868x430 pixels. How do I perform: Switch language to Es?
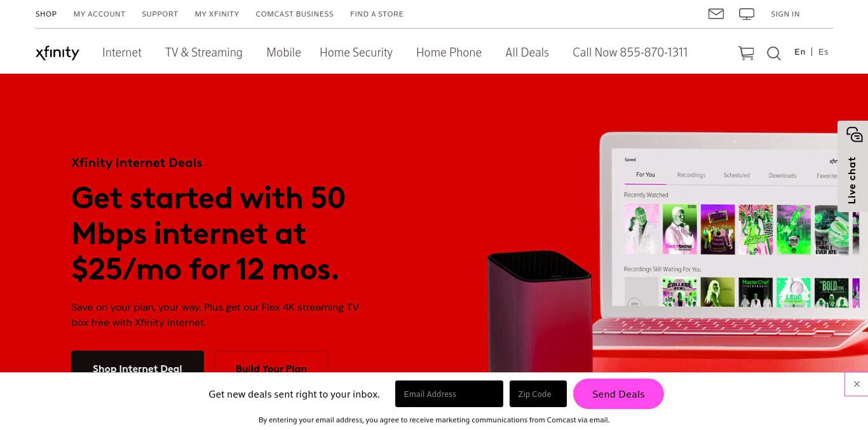pyautogui.click(x=824, y=52)
